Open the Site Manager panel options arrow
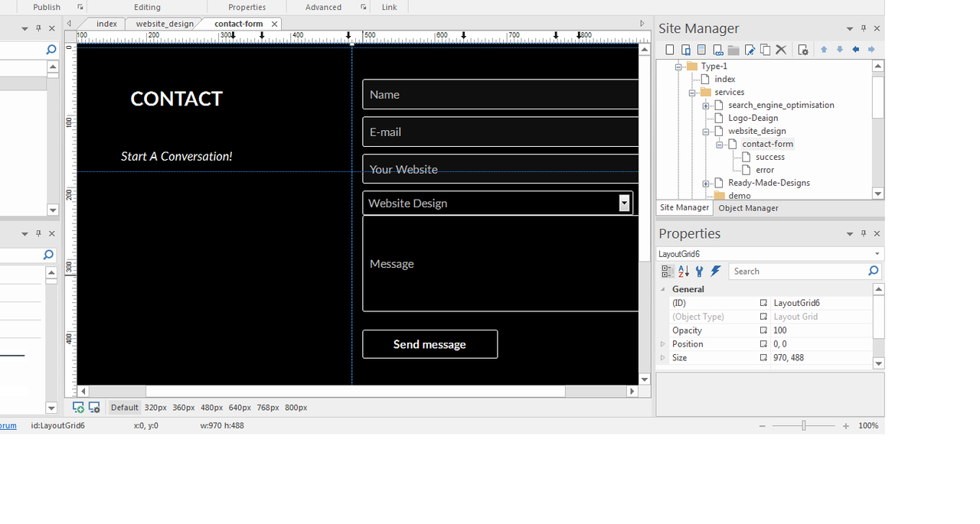980x524 pixels. pos(850,29)
